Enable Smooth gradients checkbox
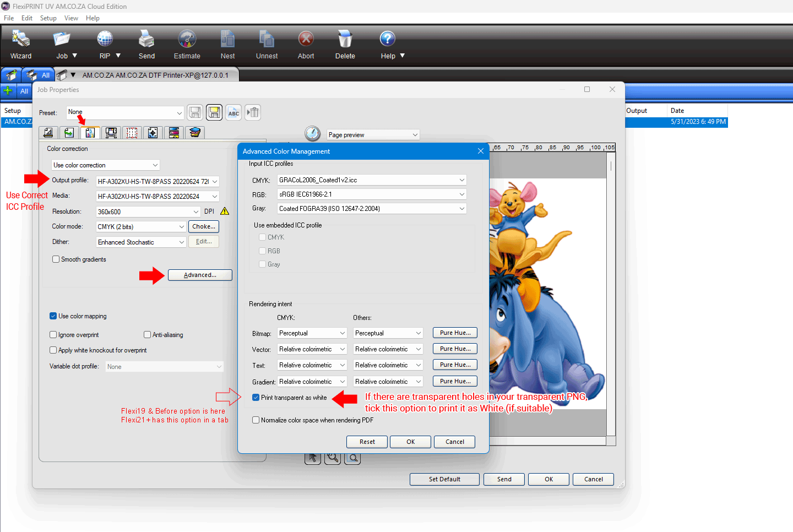Image resolution: width=793 pixels, height=532 pixels. (56, 259)
